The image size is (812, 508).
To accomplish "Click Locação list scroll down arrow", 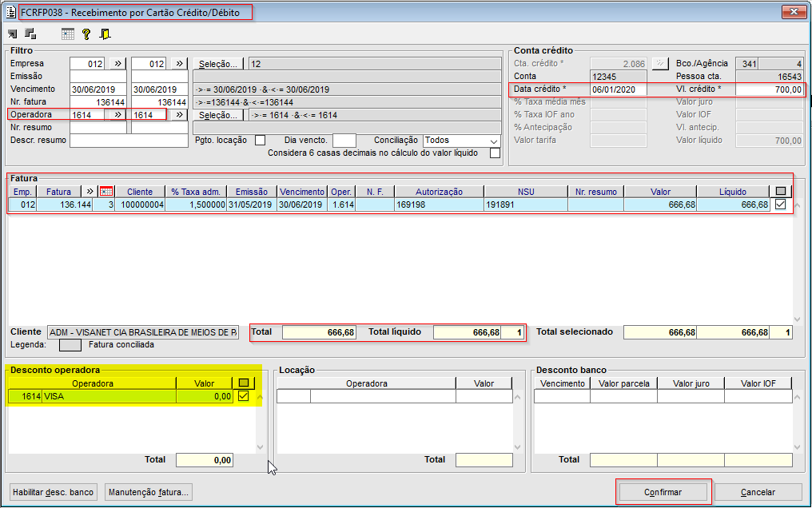I will (x=517, y=447).
